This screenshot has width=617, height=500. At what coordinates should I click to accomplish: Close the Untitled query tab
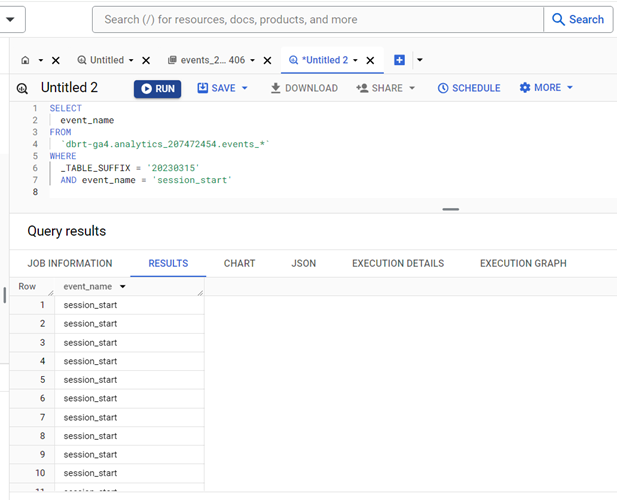tap(146, 60)
